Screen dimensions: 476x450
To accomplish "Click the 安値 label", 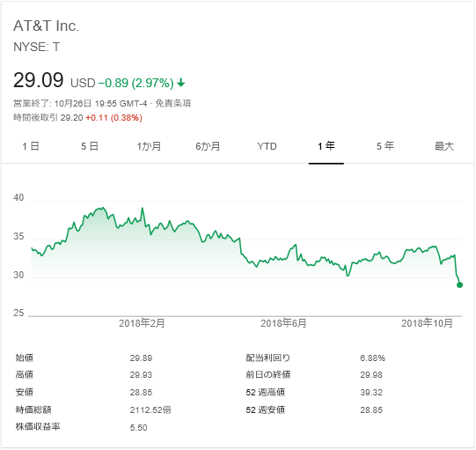I will [25, 392].
